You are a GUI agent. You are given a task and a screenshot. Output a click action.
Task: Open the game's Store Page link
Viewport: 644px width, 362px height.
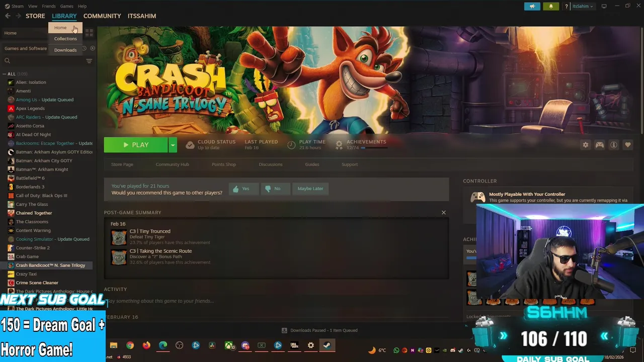(x=122, y=164)
